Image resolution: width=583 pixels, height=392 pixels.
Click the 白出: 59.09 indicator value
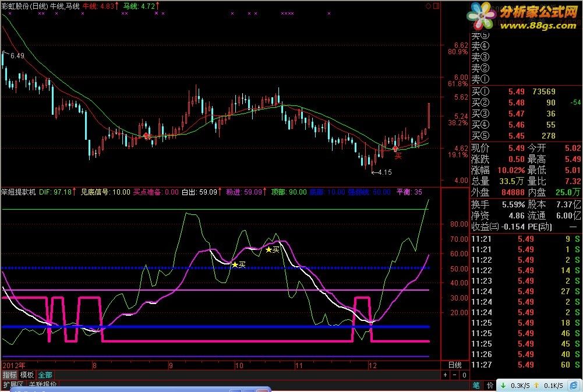[x=199, y=192]
